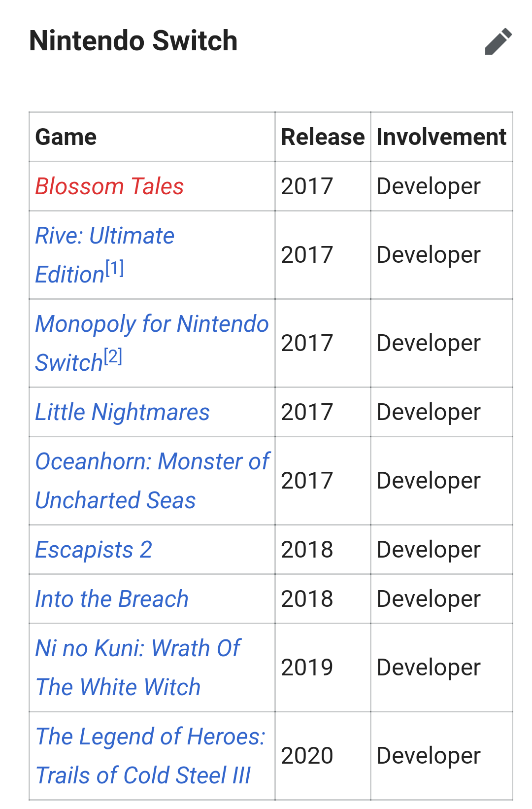Open Monopoly for Nintendo Switch link
Image resolution: width=532 pixels, height=809 pixels.
[x=152, y=343]
